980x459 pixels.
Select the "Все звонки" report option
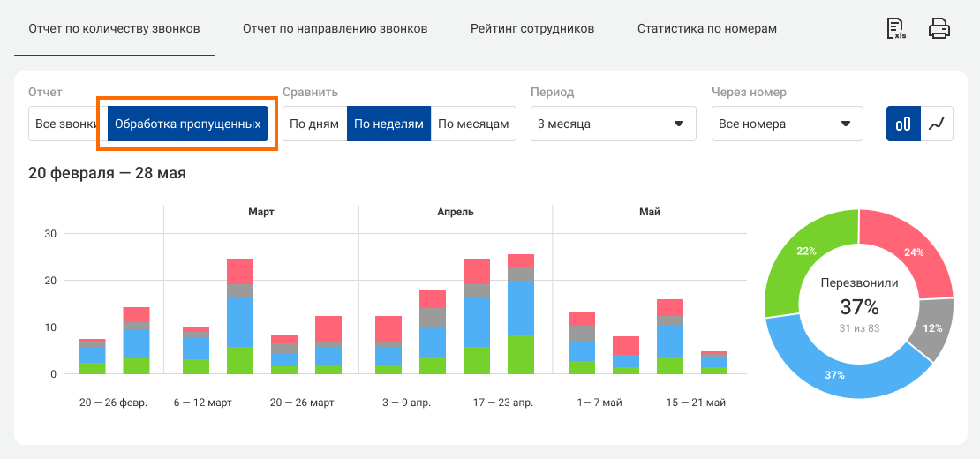(x=66, y=124)
